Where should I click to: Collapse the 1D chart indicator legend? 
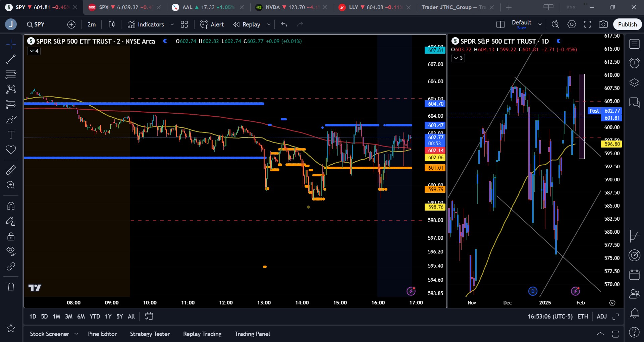pos(458,58)
